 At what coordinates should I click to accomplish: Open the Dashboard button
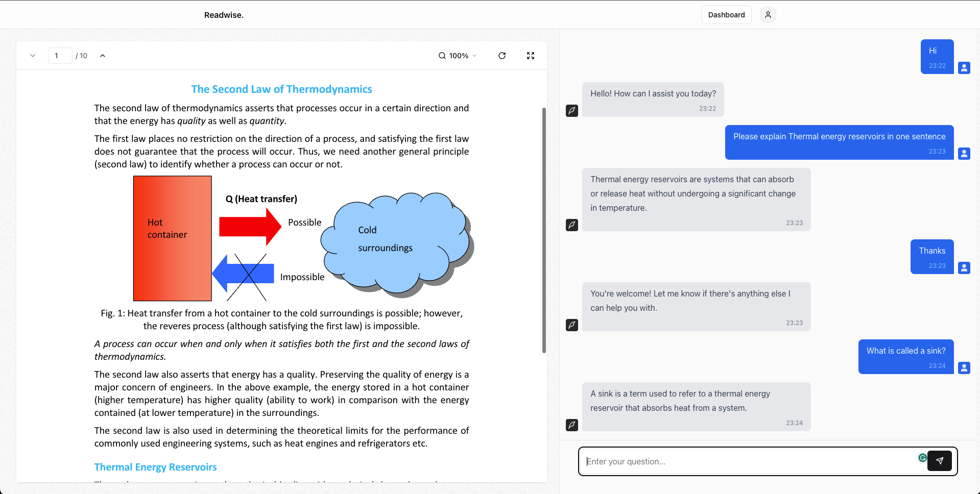pyautogui.click(x=726, y=15)
